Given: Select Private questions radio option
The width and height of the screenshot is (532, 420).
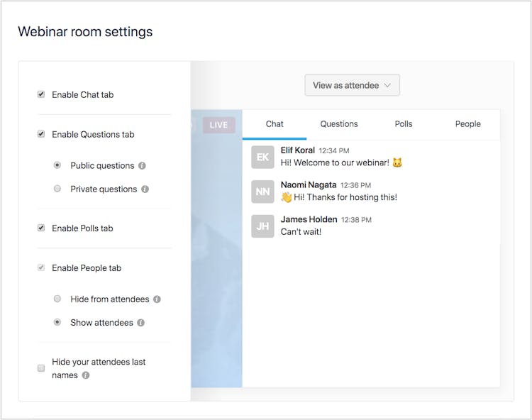Looking at the screenshot, I should click(57, 189).
